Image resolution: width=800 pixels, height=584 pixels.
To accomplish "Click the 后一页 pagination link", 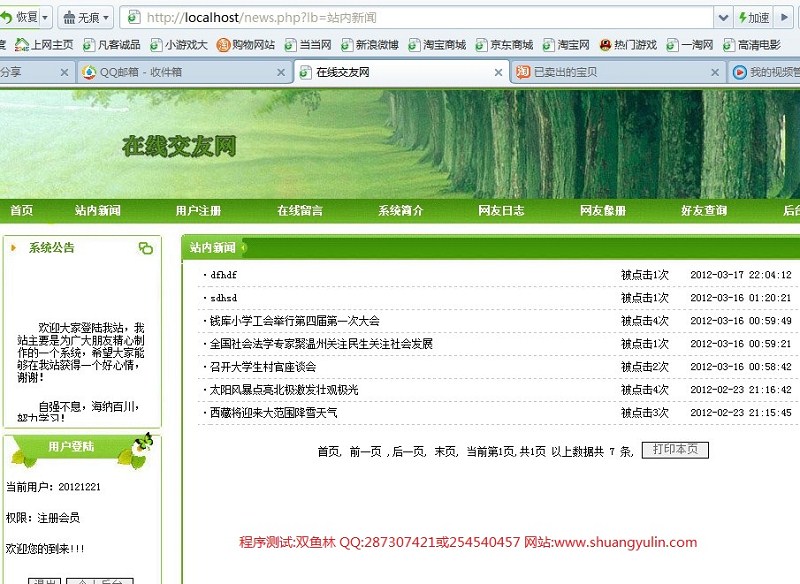I will (408, 451).
